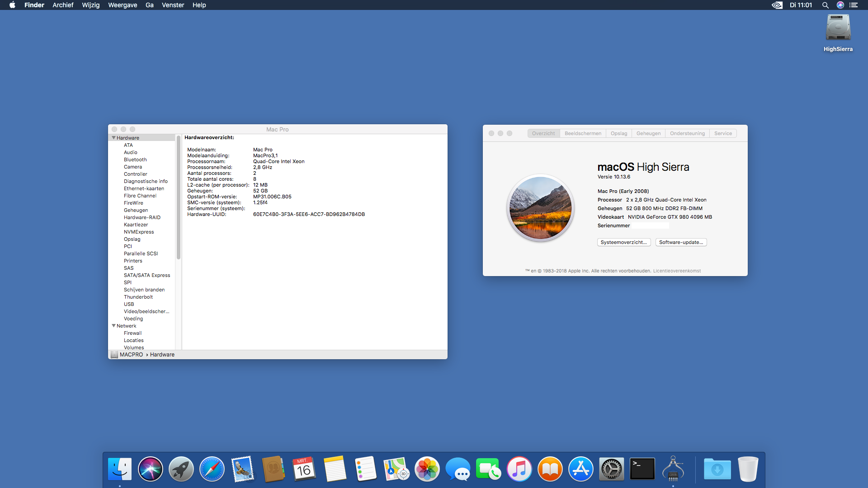Click Hardware in the path bar

pyautogui.click(x=162, y=355)
